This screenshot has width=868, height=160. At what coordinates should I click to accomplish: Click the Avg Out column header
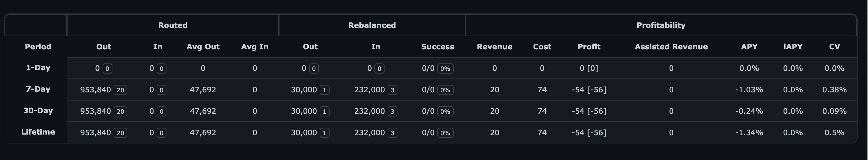coord(203,47)
